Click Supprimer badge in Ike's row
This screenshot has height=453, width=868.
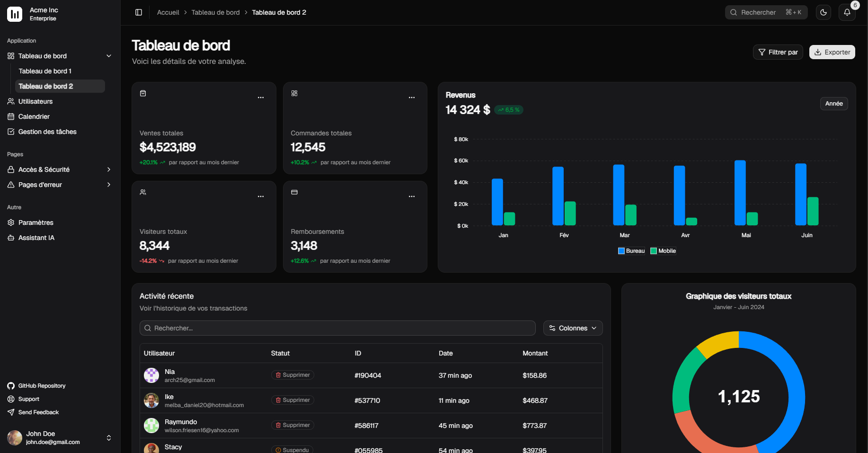point(292,400)
